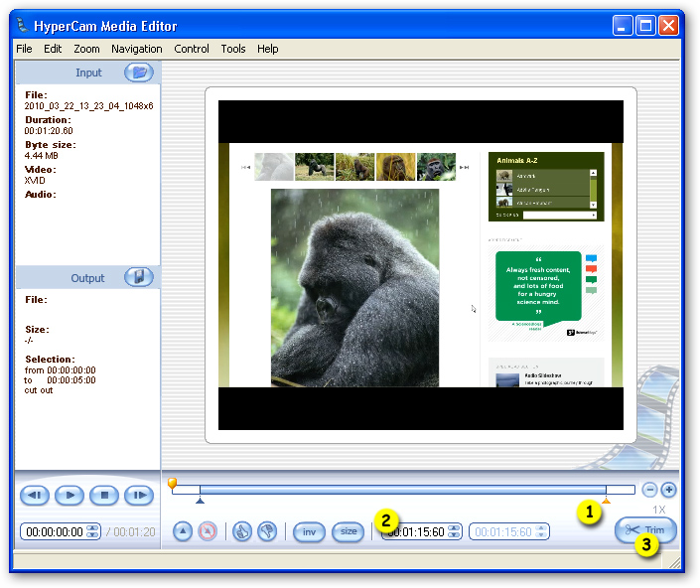The height and width of the screenshot is (588, 700).
Task: Open the Control menu
Action: 192,49
